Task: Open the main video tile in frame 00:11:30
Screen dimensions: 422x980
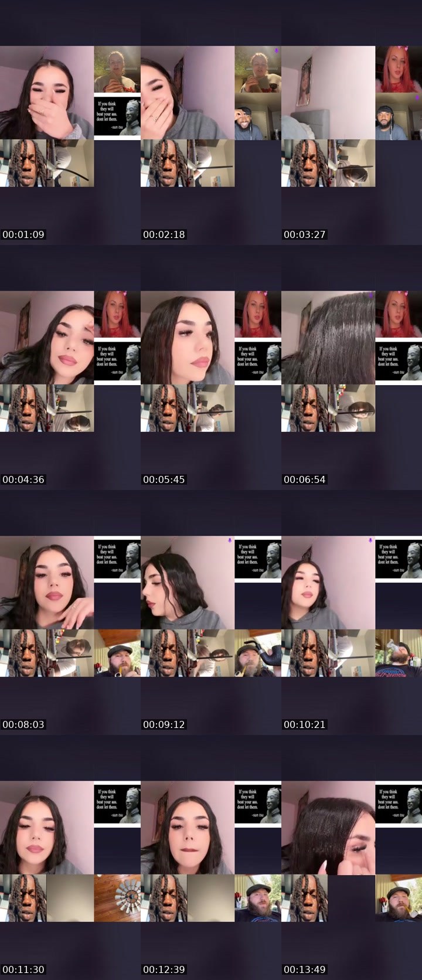Action: coord(47,828)
